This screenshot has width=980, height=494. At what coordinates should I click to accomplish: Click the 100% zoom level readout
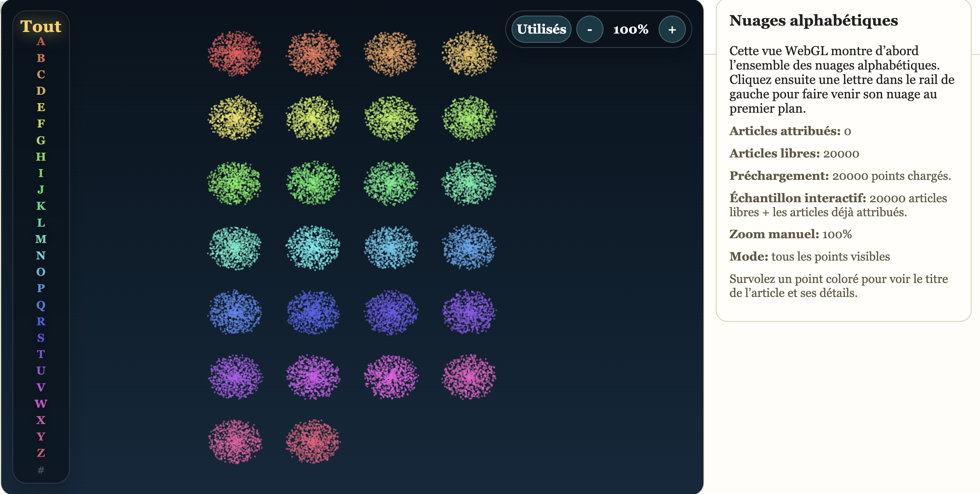[x=631, y=30]
